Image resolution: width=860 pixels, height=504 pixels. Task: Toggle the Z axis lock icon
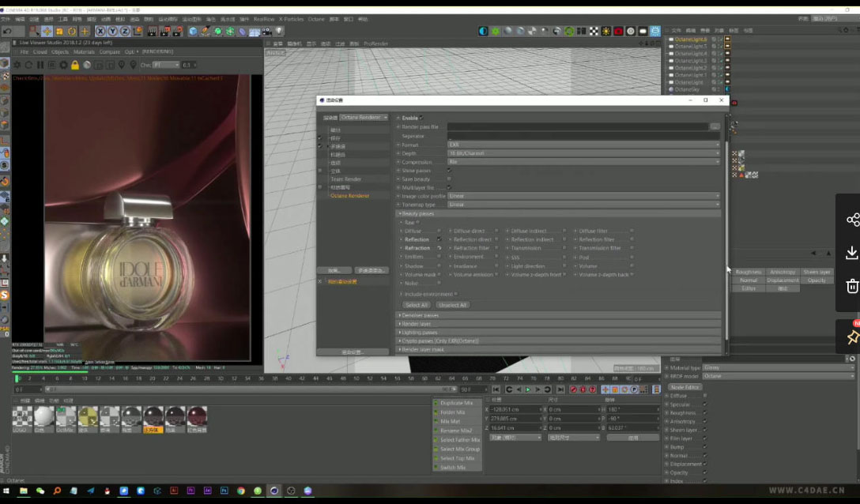125,32
